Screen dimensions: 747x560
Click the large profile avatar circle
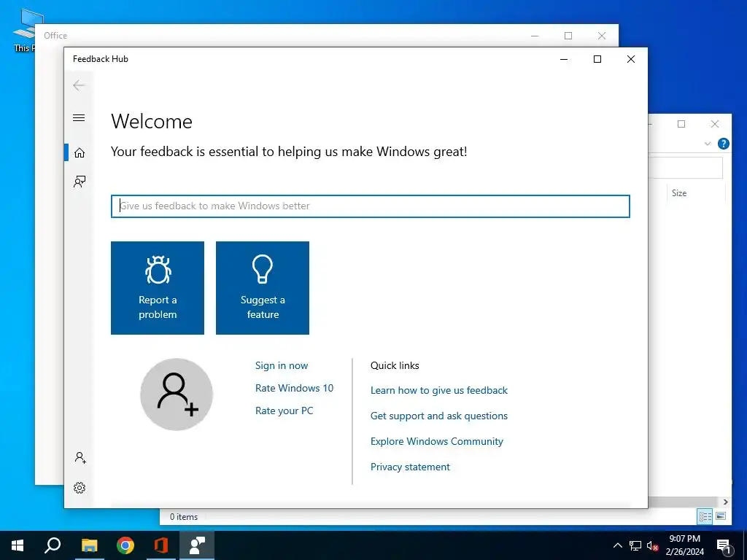(x=177, y=394)
